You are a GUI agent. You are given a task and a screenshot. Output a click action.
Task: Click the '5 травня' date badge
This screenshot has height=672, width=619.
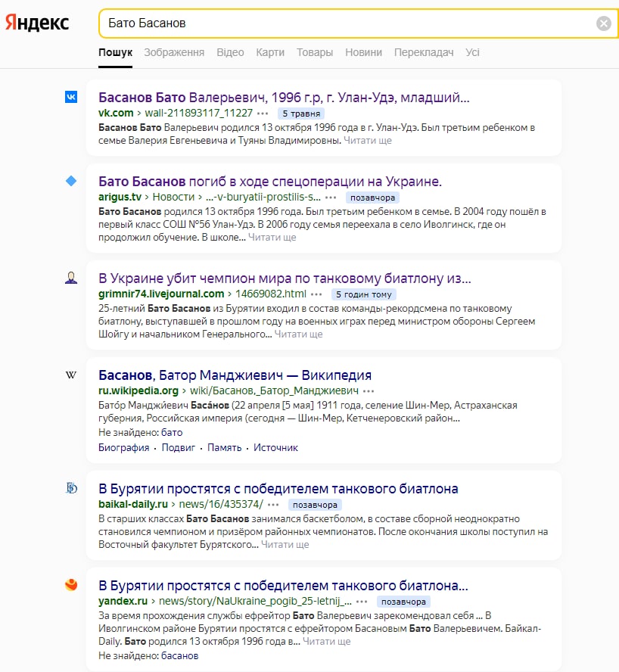[x=301, y=114]
